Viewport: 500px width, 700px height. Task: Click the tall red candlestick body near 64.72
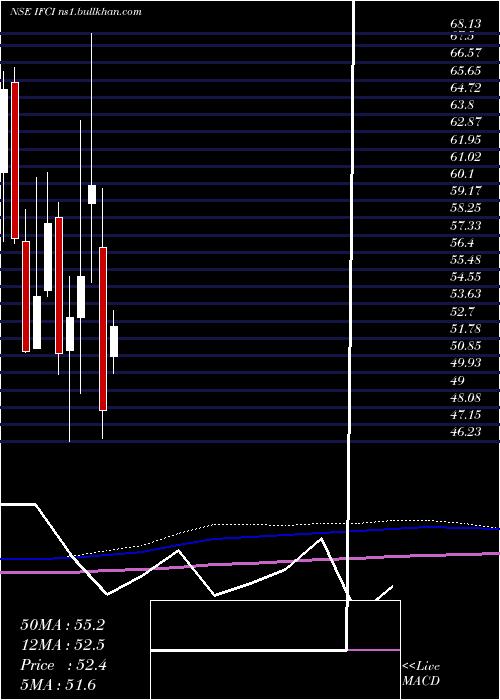pos(15,160)
